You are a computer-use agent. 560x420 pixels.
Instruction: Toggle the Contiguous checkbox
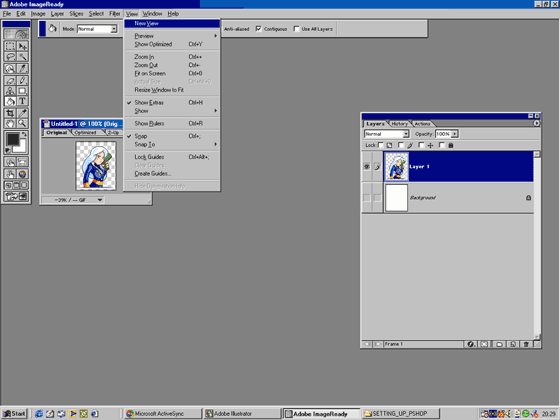point(259,29)
